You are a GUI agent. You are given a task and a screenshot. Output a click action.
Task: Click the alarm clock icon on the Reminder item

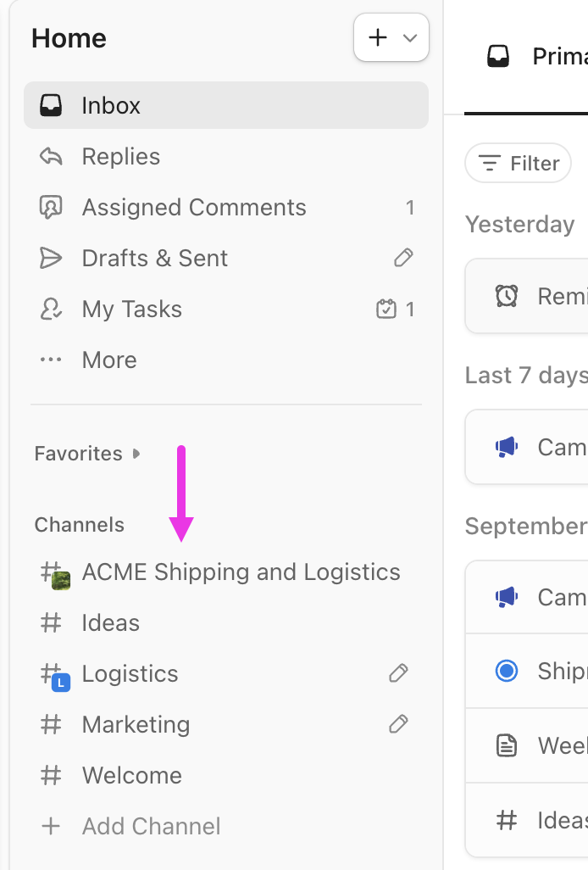506,296
